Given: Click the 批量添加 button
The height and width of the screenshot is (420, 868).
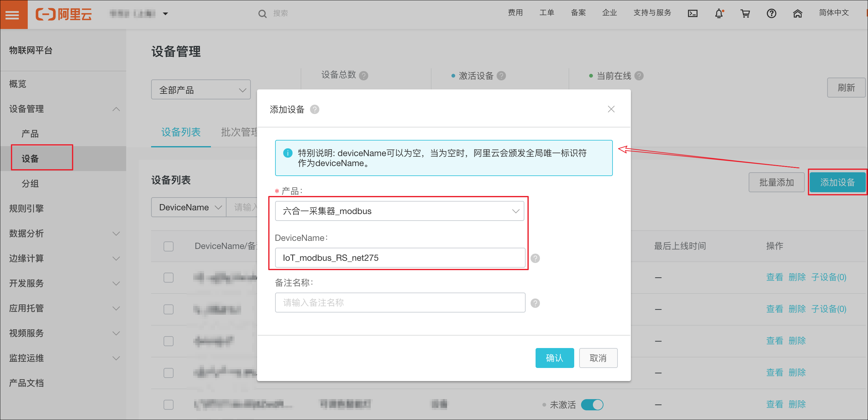Looking at the screenshot, I should coord(776,182).
